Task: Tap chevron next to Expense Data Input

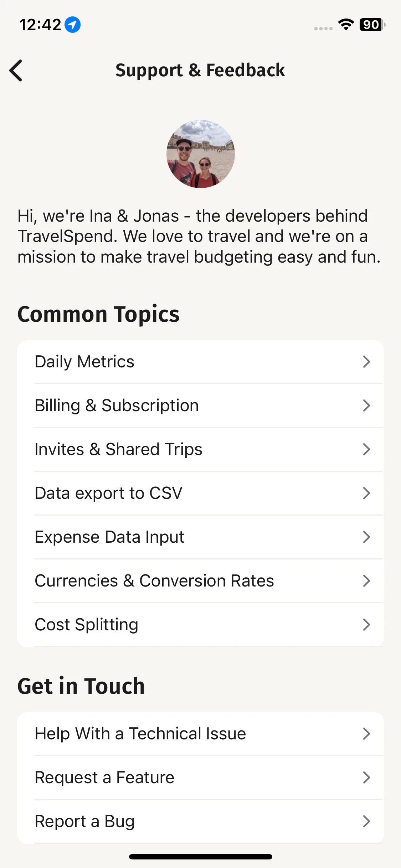Action: point(366,537)
